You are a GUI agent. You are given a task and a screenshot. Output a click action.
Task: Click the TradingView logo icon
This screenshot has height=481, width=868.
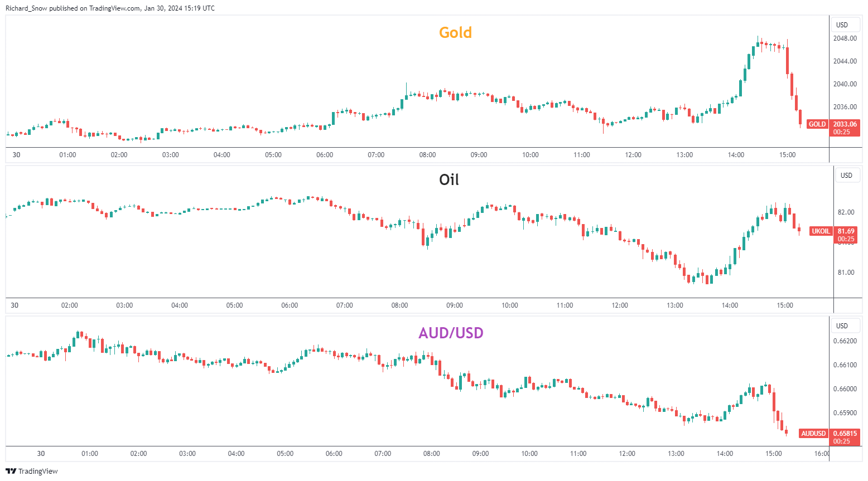click(x=11, y=471)
